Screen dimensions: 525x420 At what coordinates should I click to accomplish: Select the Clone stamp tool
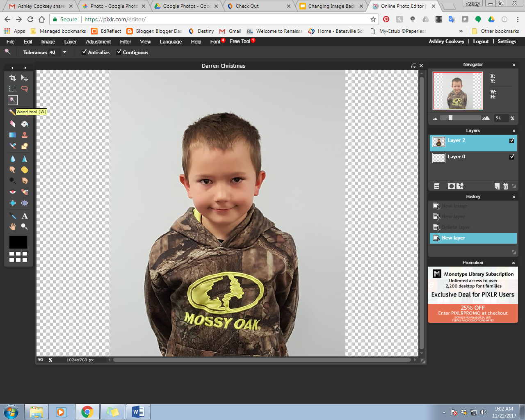click(25, 135)
